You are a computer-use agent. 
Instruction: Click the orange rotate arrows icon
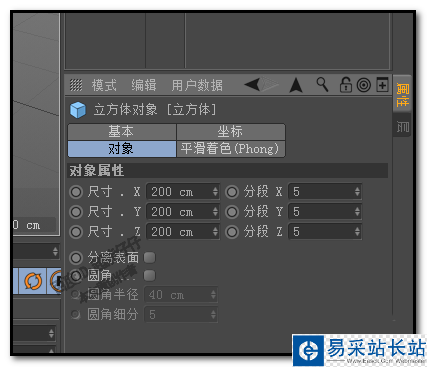(x=32, y=281)
